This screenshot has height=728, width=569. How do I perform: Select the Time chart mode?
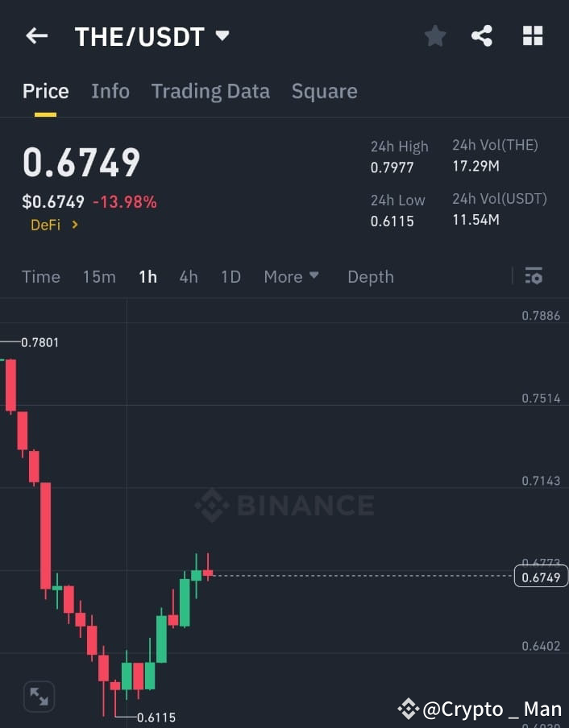coord(40,276)
